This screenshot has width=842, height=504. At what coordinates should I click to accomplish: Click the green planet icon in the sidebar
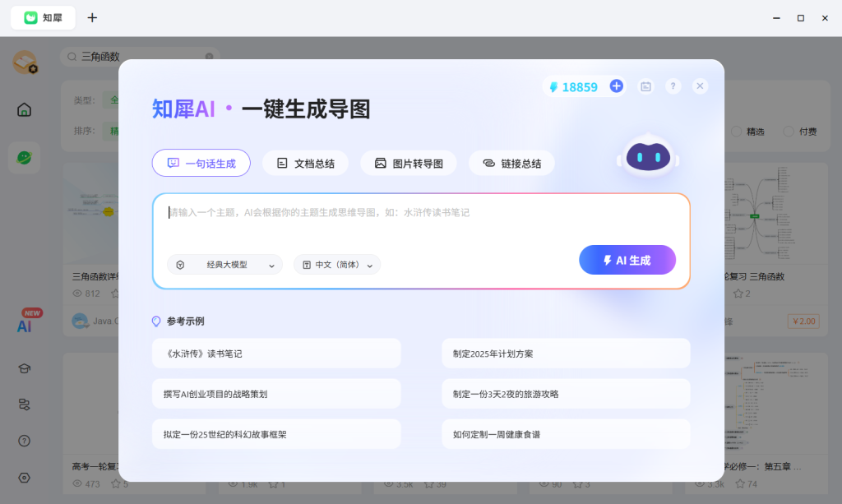point(24,158)
